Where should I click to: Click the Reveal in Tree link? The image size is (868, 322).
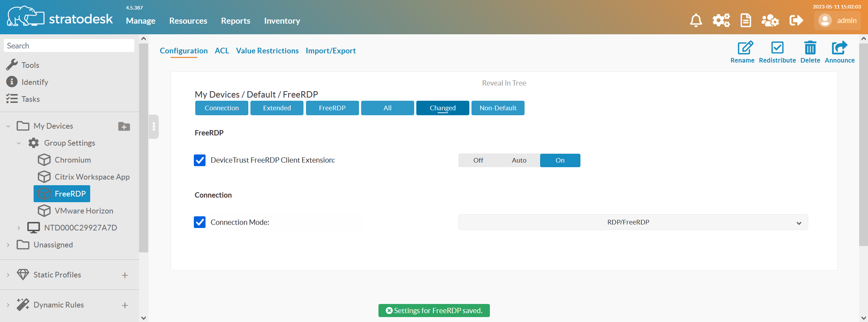pyautogui.click(x=504, y=83)
